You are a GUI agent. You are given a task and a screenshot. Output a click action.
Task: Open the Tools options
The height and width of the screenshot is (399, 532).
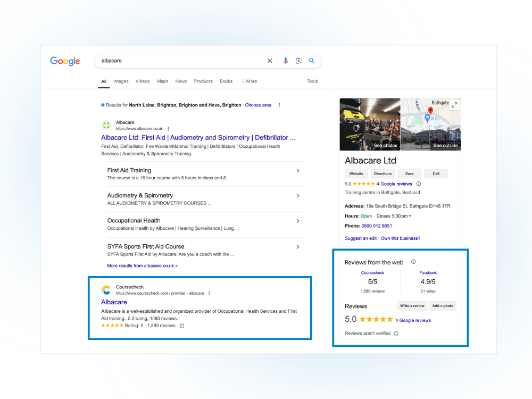click(312, 81)
